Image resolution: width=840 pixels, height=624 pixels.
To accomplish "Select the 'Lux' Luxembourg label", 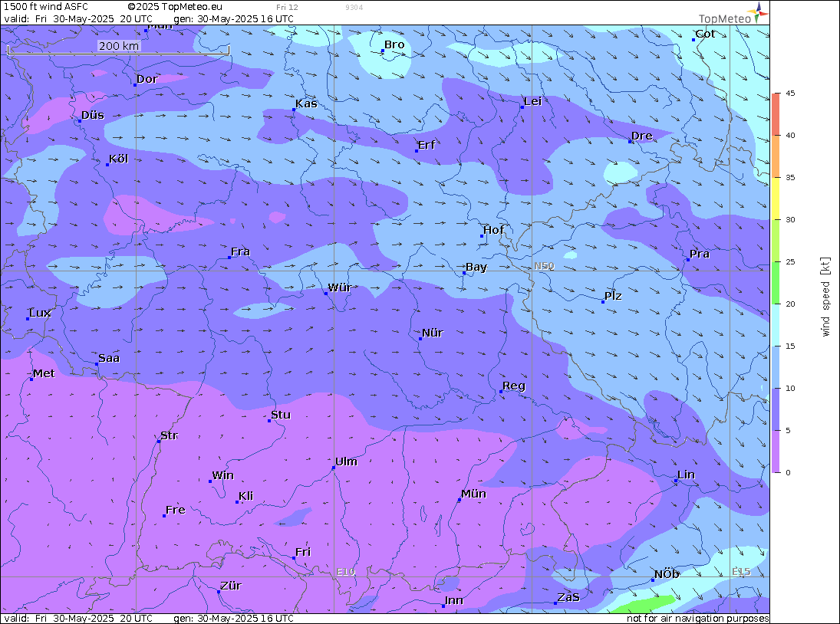I will coord(40,313).
